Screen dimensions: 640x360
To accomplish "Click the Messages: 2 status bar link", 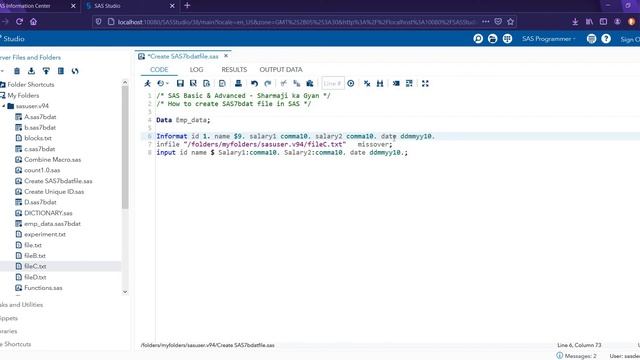I will [577, 356].
